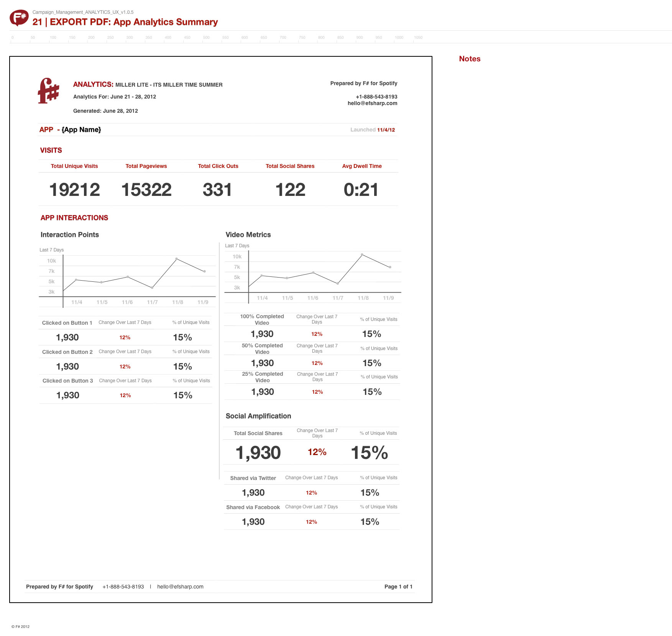Click the 11/8 peak point on Video Metrics chart
Viewport: 672px width, 636px height.
[x=362, y=255]
